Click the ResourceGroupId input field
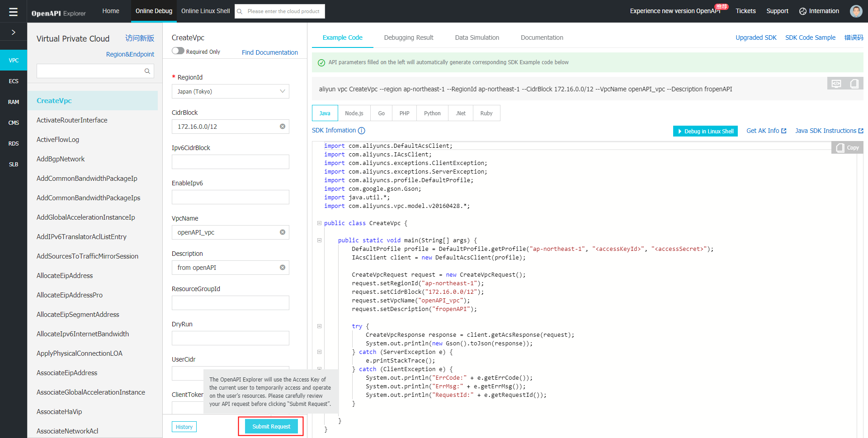The image size is (868, 438). 231,303
